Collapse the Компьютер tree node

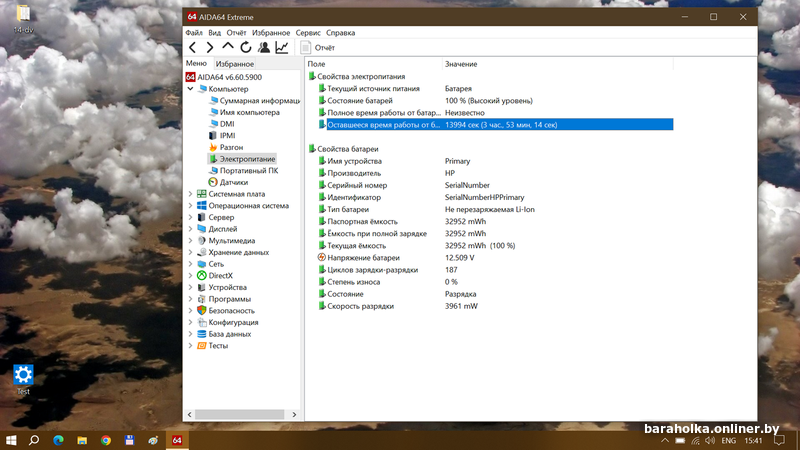click(190, 89)
